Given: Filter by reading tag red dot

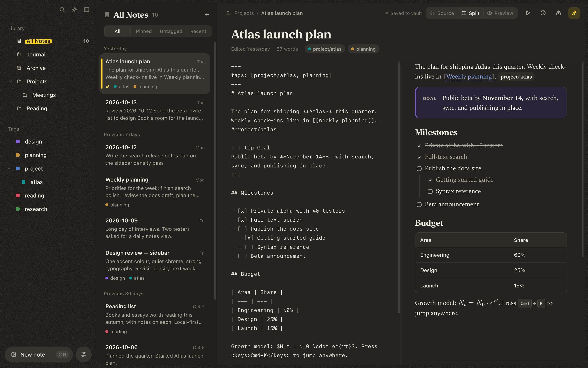Looking at the screenshot, I should point(18,195).
